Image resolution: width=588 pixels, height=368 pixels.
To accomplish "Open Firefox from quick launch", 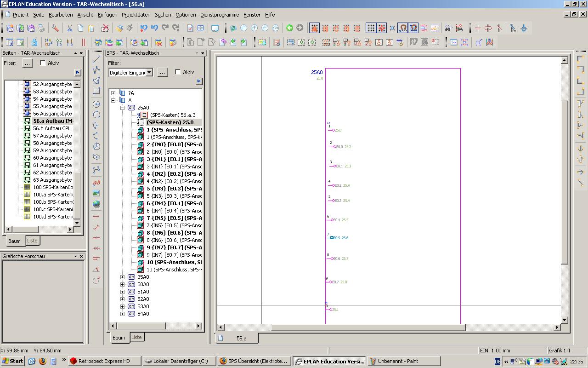I will pyautogui.click(x=43, y=361).
